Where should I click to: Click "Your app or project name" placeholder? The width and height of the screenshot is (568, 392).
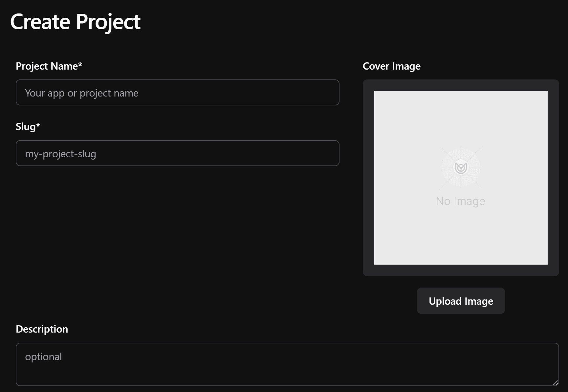coord(82,93)
